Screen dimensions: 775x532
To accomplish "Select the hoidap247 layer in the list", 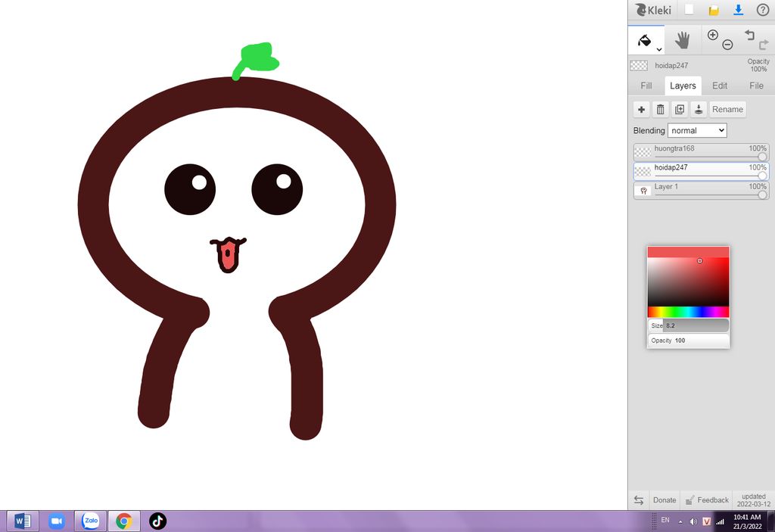I will 701,171.
